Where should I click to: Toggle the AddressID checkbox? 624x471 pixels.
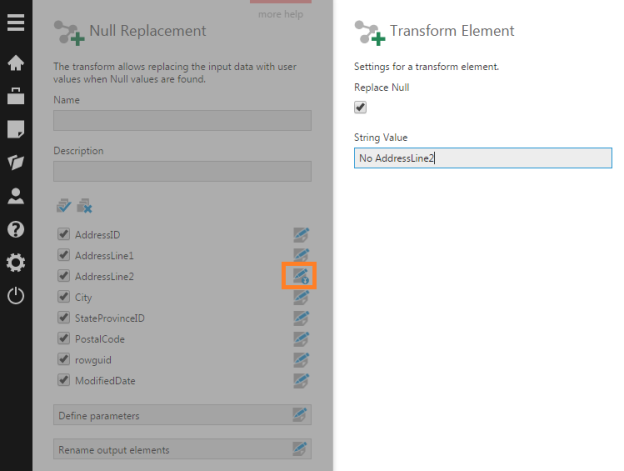pos(64,235)
